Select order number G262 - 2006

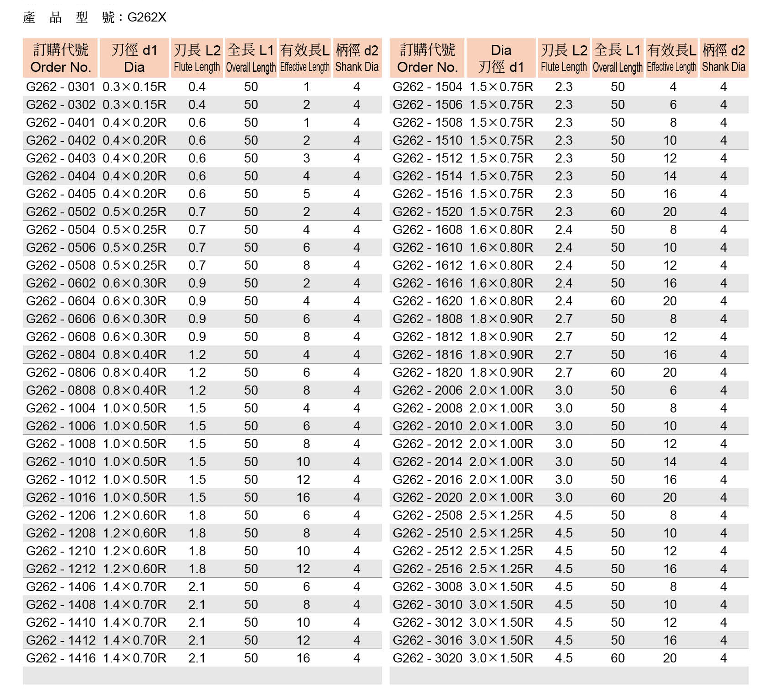428,391
